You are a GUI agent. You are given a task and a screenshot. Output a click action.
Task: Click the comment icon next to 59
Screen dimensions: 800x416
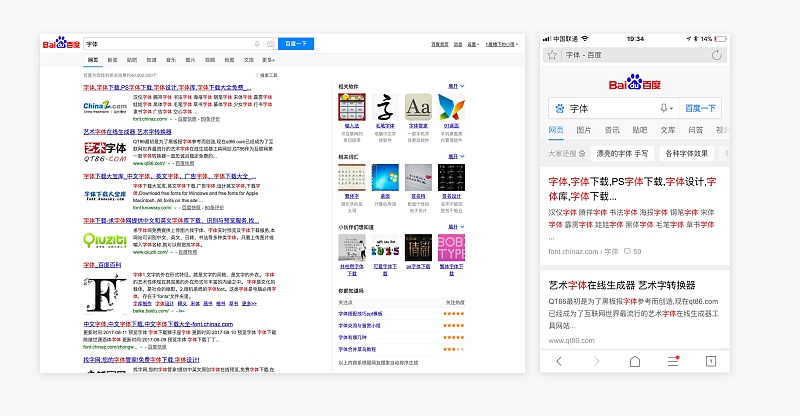(x=627, y=251)
